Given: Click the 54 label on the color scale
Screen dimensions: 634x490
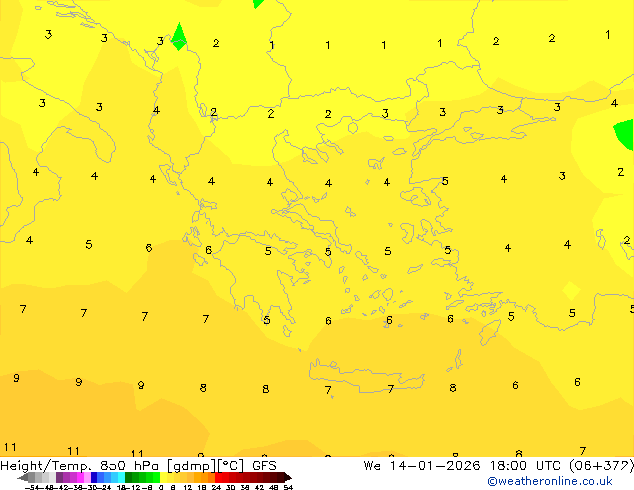Looking at the screenshot, I should (288, 487).
